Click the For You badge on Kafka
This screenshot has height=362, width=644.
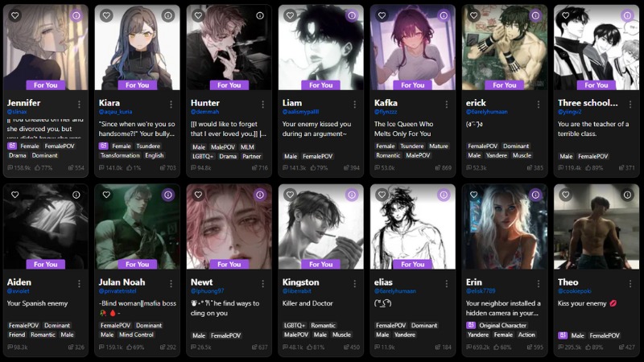413,84
